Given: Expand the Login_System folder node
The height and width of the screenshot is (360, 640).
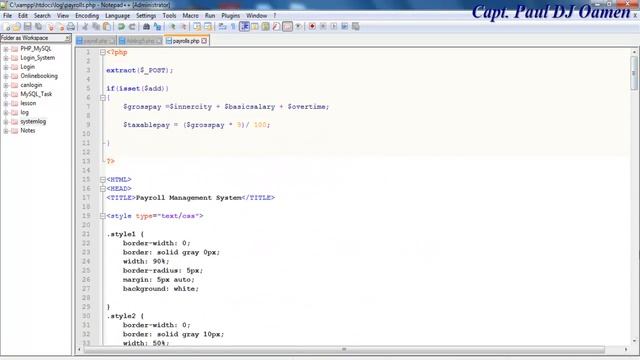Looking at the screenshot, I should (x=6, y=58).
